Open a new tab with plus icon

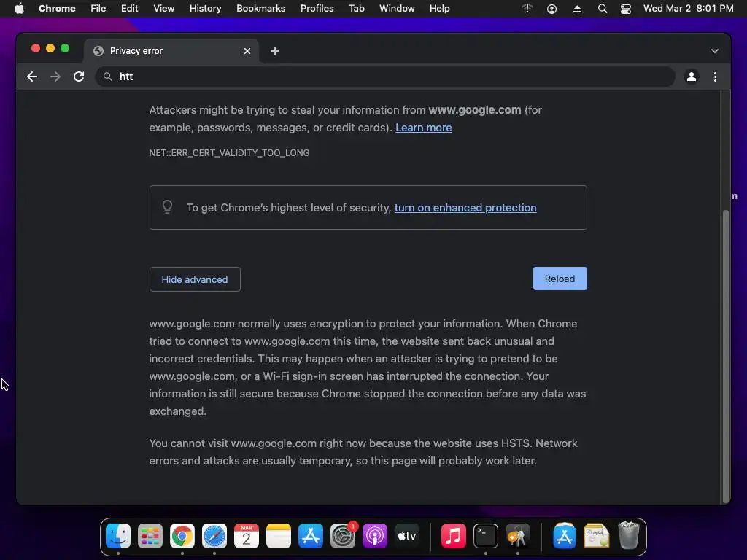pos(275,51)
